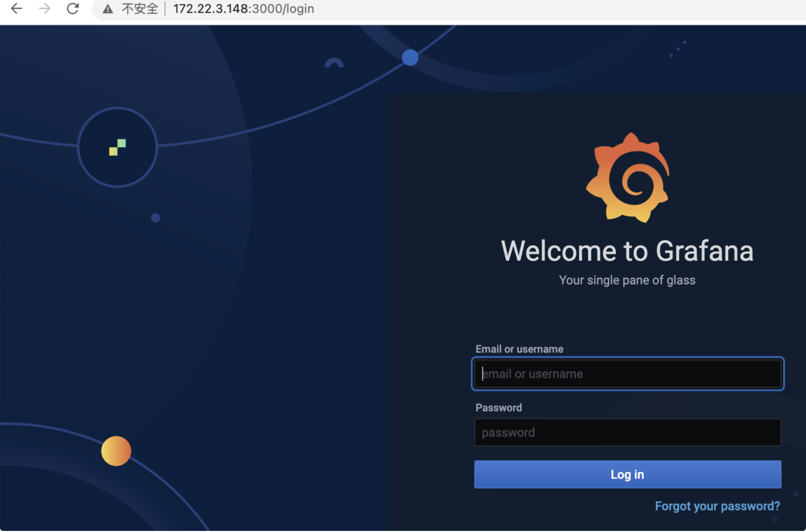
Task: Select the URL 172.22.3.148:3000/login in address bar
Action: 243,9
